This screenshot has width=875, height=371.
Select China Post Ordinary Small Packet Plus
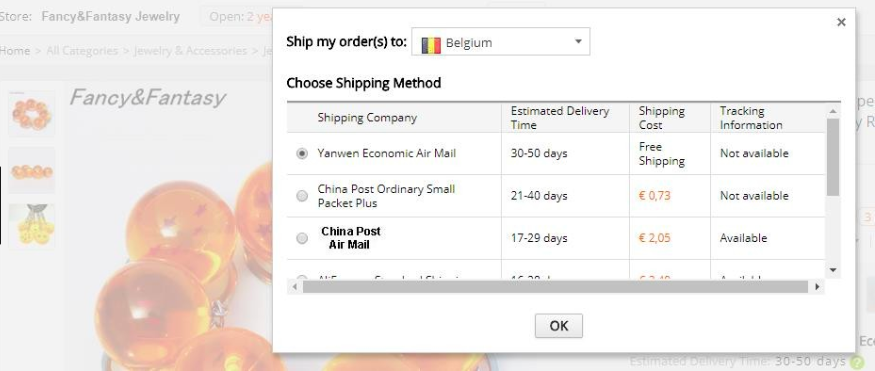point(302,196)
